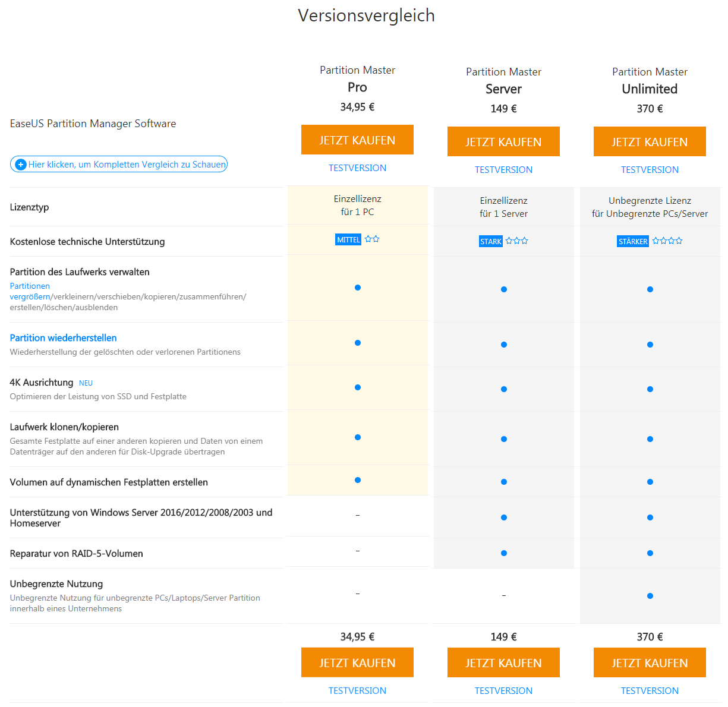The image size is (728, 707).
Task: Expand the complete comparison via 'Hier klicken' link
Action: (x=119, y=165)
